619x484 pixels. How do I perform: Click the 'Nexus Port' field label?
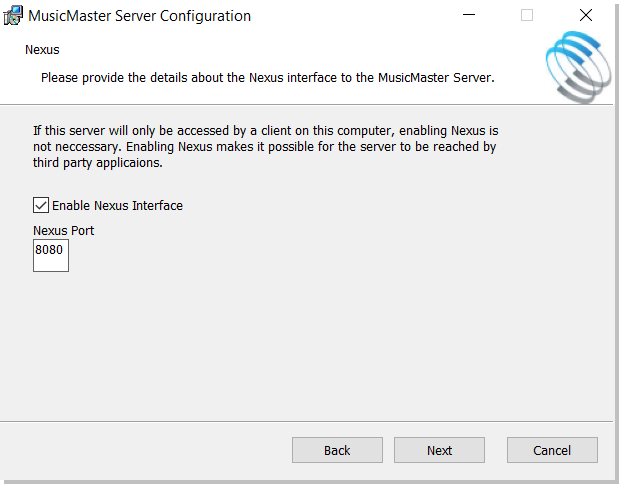[64, 231]
